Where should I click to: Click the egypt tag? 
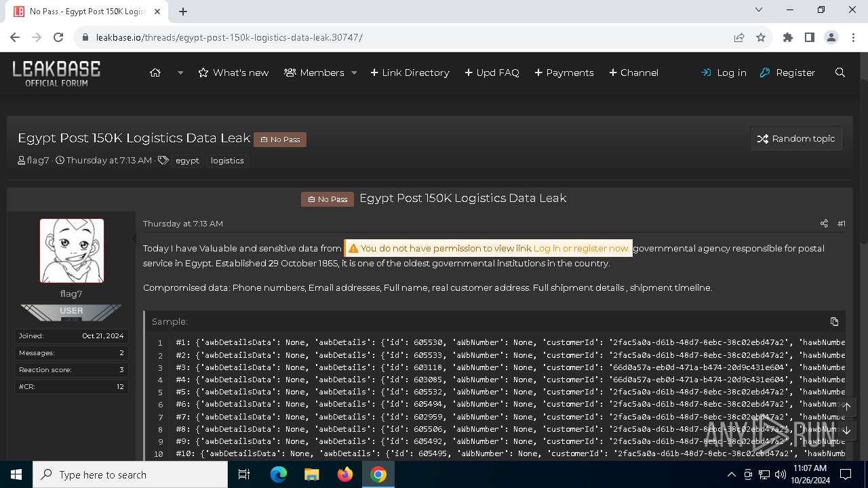pos(187,161)
